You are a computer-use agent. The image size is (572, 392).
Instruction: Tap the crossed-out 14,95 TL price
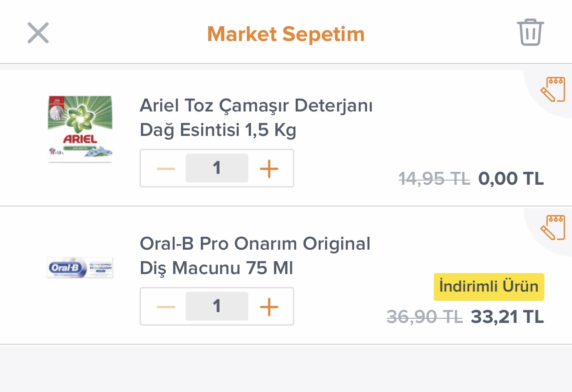point(434,178)
